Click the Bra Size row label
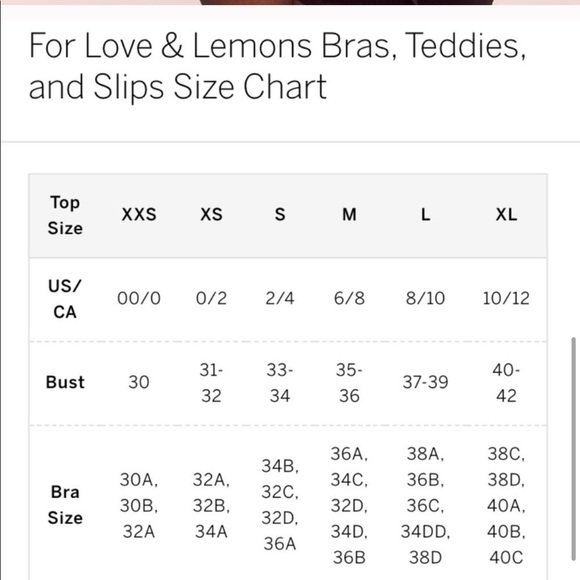The height and width of the screenshot is (580, 580). click(x=65, y=505)
